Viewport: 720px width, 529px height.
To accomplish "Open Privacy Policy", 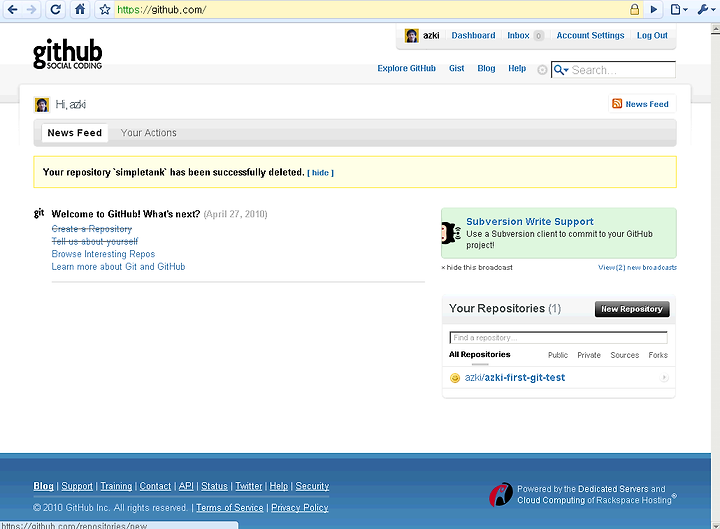I will [x=300, y=507].
